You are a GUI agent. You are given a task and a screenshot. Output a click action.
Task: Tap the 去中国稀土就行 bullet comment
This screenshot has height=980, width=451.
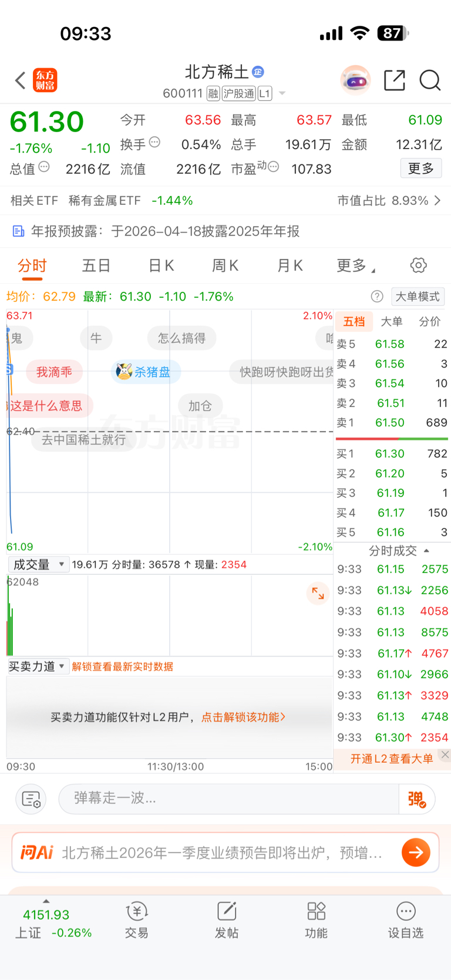[84, 439]
